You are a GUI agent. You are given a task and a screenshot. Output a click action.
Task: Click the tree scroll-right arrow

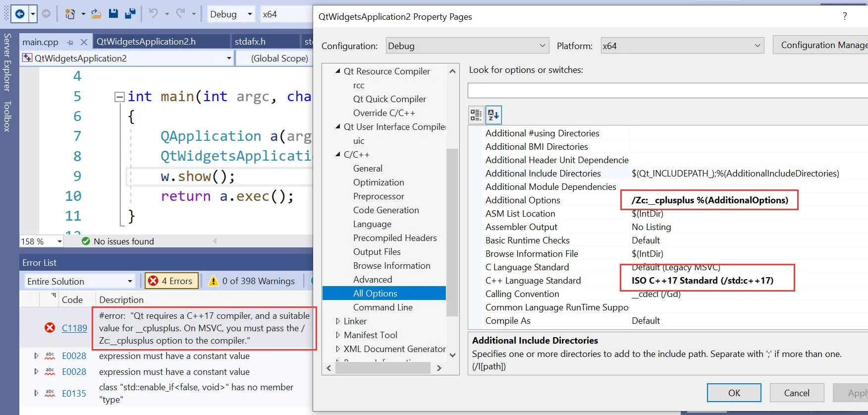[439, 368]
